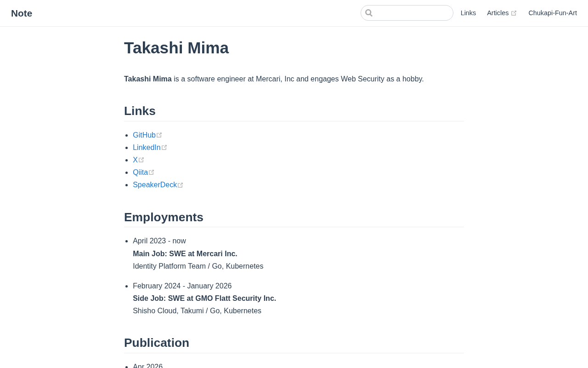
Task: Open the Articles nav item
Action: tap(498, 13)
